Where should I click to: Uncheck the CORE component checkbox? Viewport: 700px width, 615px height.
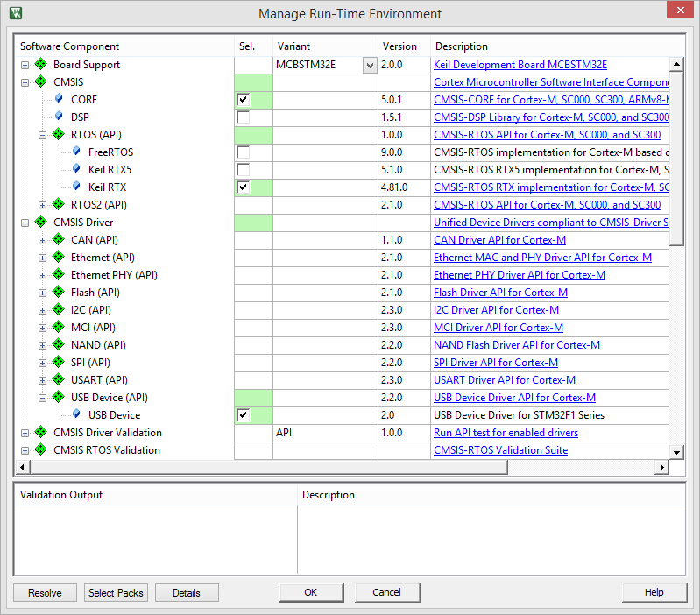click(244, 100)
